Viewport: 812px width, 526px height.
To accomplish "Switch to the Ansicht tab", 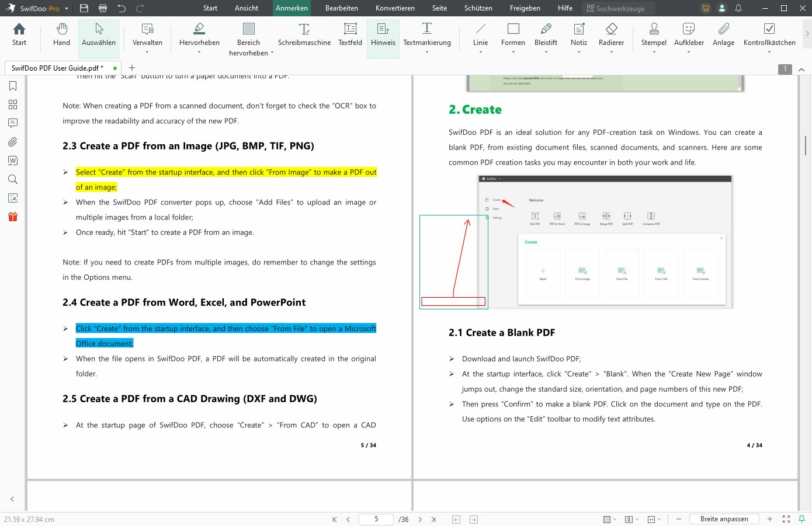I will [247, 8].
